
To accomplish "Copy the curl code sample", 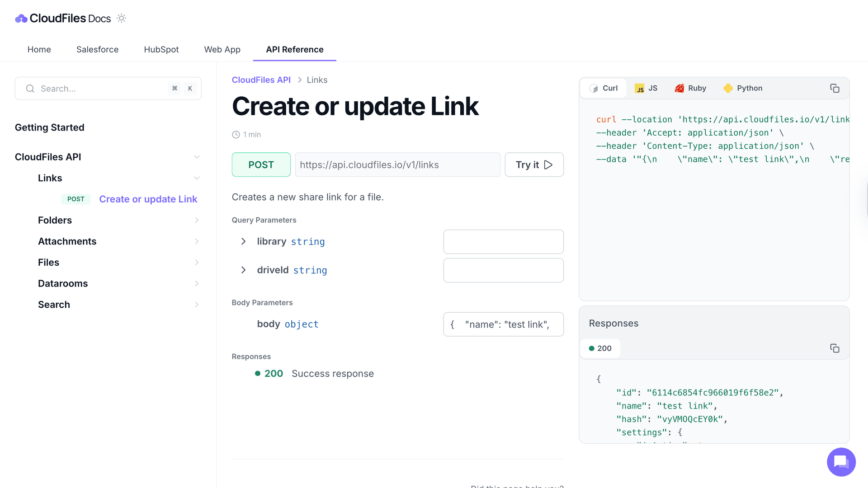I will [835, 88].
